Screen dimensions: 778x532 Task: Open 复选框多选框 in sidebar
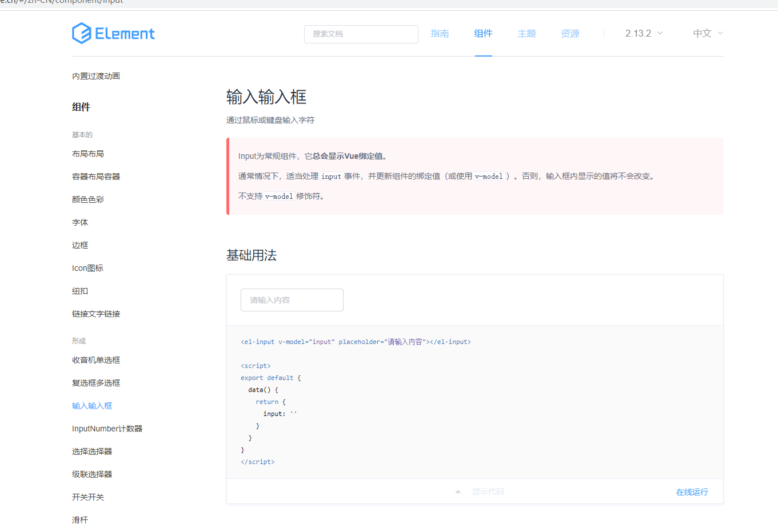pyautogui.click(x=96, y=383)
